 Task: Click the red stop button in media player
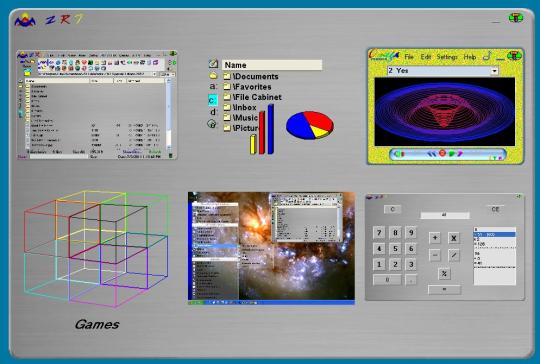point(442,153)
